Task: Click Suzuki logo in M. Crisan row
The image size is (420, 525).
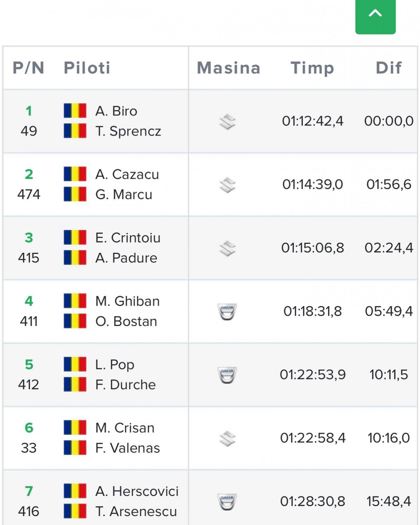Action: 227,438
